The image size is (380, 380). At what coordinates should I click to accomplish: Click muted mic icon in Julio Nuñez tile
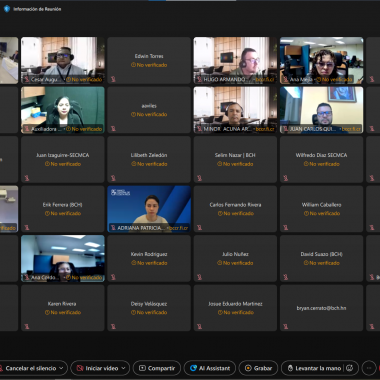[199, 277]
